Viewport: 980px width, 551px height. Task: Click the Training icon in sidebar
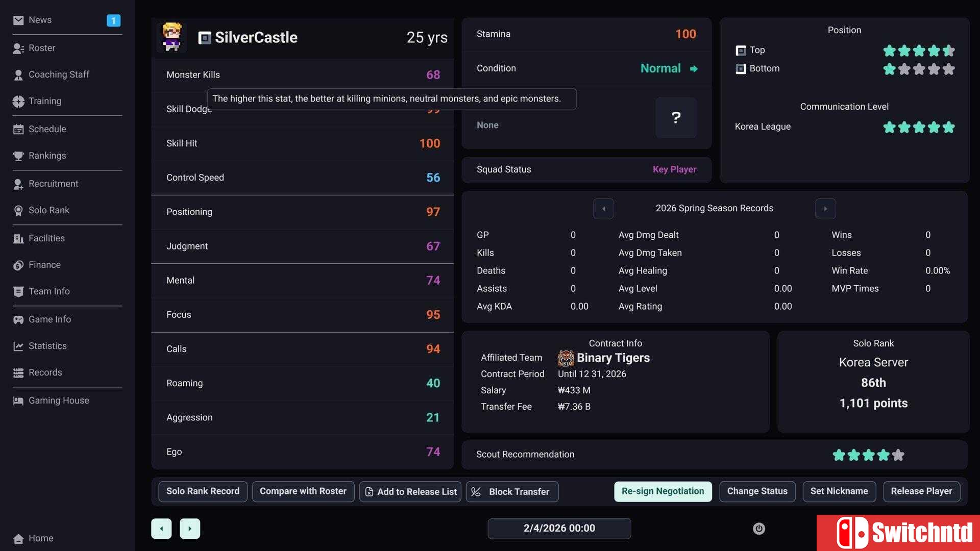click(18, 101)
